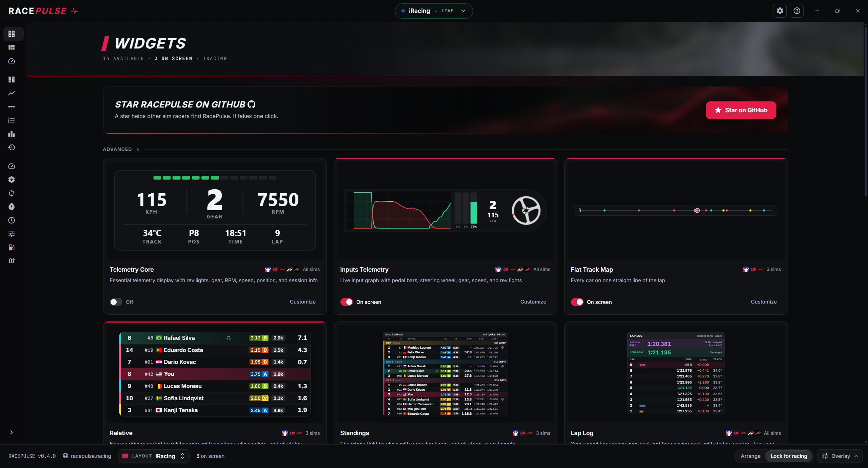Click the gear icon in the left sidebar
This screenshot has height=468, width=868.
pyautogui.click(x=12, y=179)
